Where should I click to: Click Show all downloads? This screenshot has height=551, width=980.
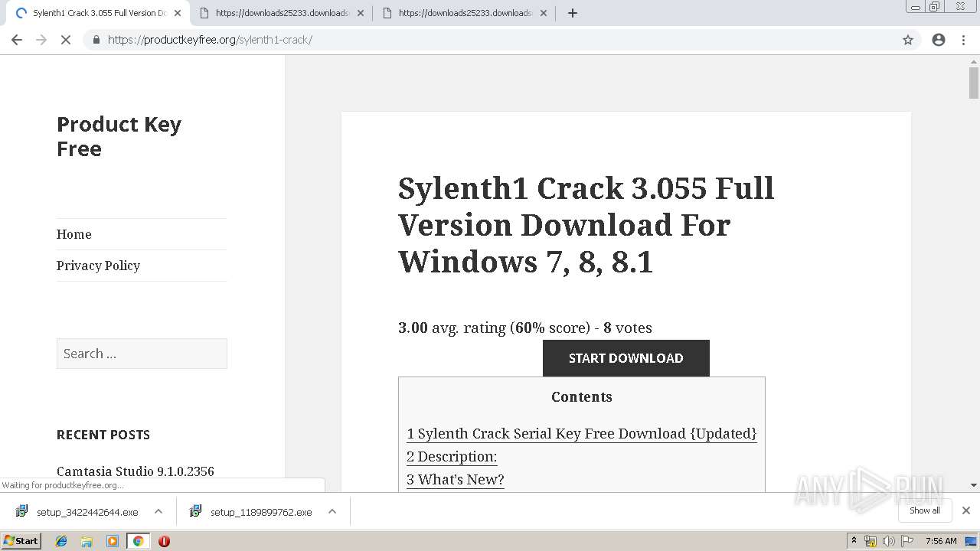pos(925,510)
